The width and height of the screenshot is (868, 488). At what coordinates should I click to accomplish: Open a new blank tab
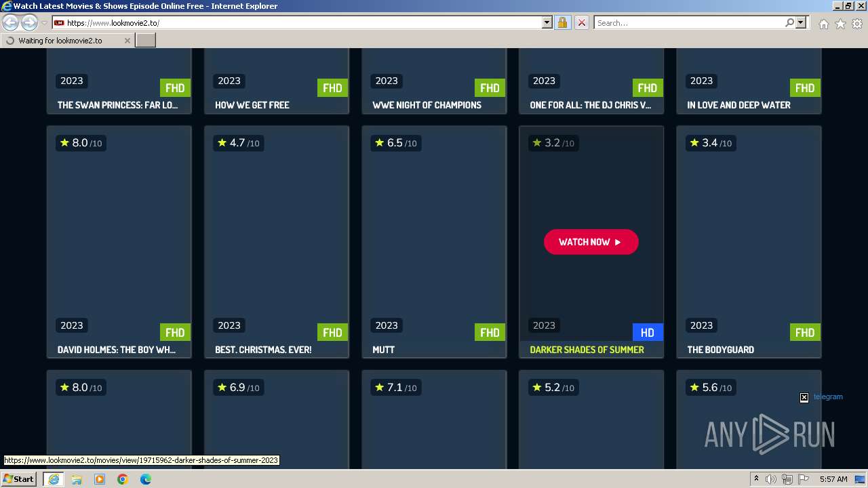point(146,41)
